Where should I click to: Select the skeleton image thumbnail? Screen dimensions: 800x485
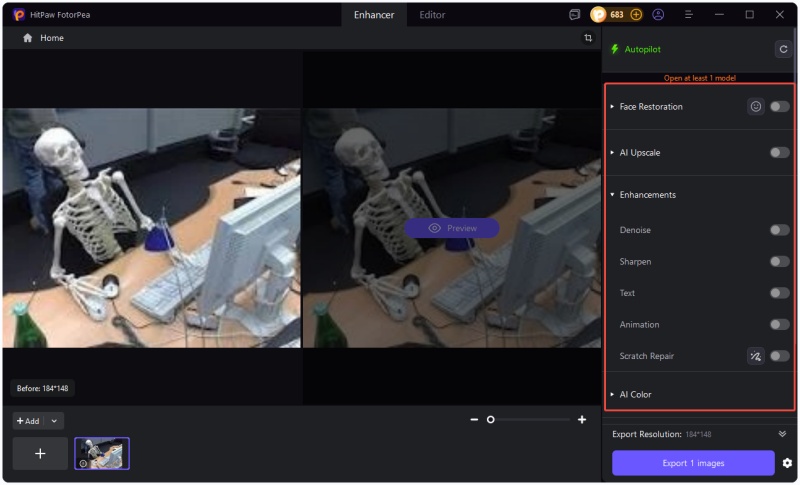(x=102, y=453)
